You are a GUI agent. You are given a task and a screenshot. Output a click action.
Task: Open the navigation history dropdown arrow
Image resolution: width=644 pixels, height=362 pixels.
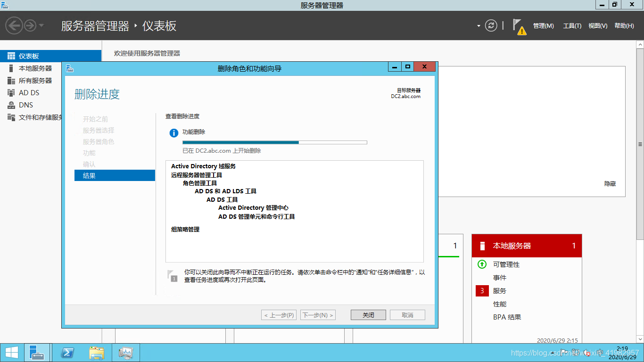point(41,25)
